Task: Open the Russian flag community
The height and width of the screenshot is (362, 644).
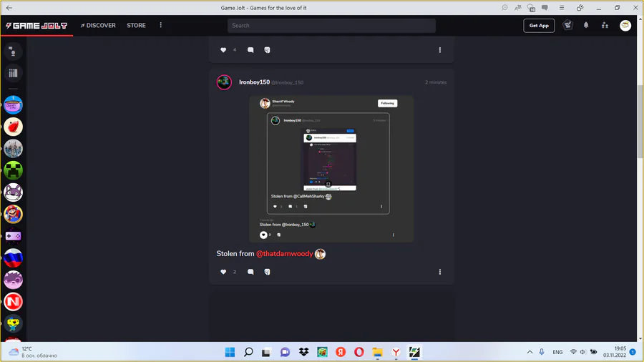Action: point(13,258)
